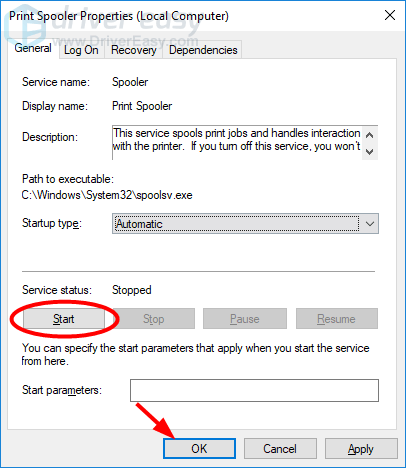Cancel the properties dialog
406x468 pixels.
[x=280, y=449]
